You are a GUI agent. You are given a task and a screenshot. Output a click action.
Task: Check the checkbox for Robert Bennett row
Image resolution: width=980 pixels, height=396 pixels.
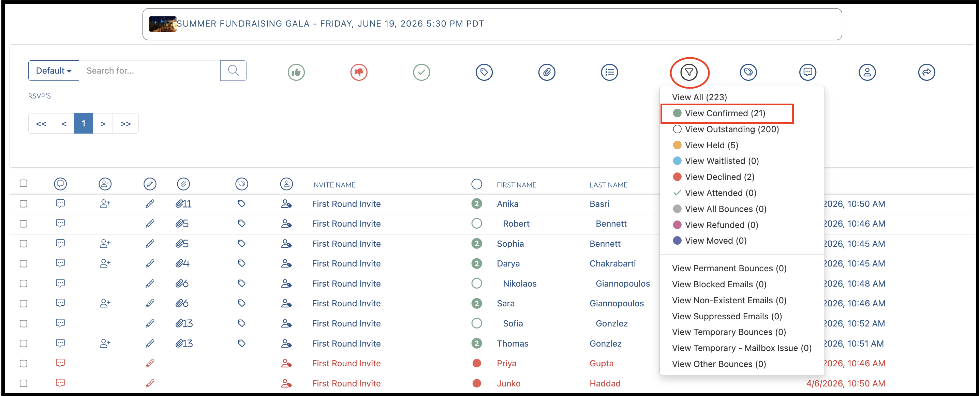point(24,224)
